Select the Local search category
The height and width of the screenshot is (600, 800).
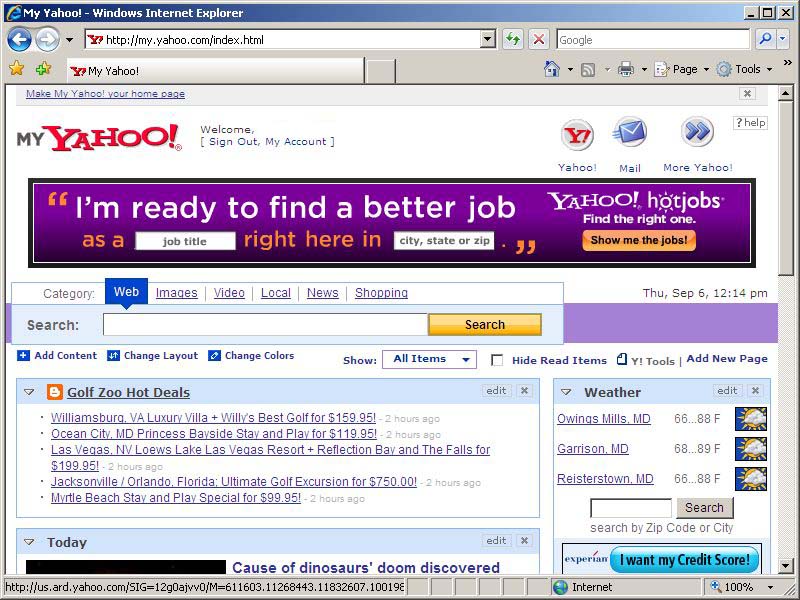[276, 293]
